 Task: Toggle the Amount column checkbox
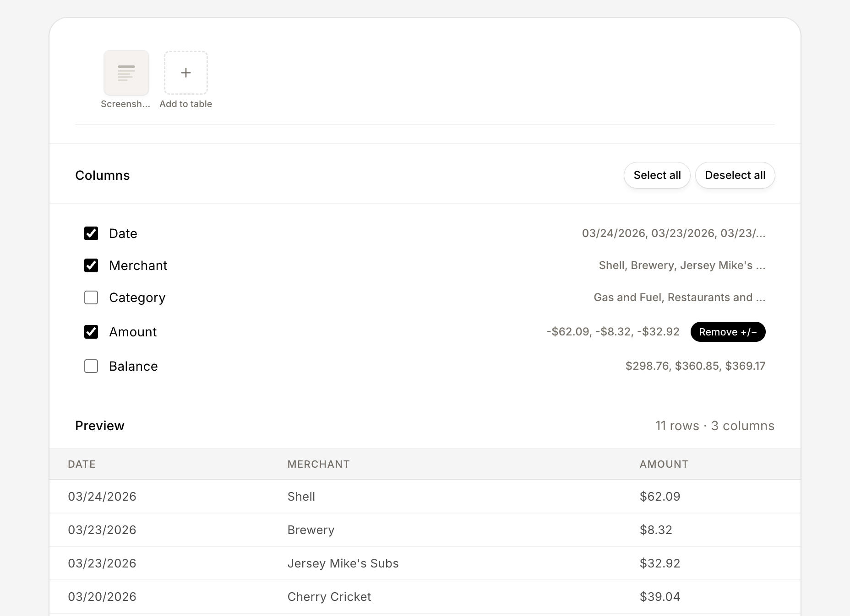(91, 332)
